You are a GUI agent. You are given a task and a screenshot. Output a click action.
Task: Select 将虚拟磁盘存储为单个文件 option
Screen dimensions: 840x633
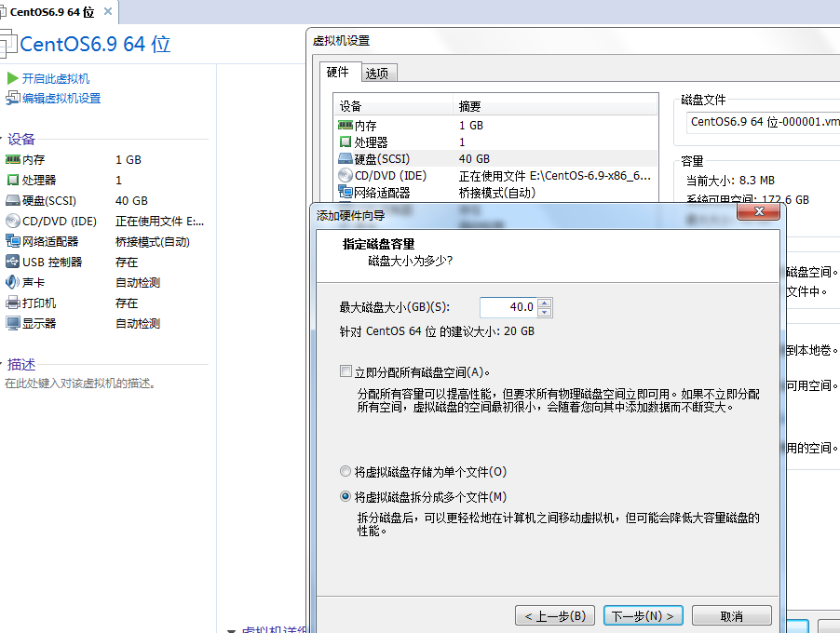[345, 471]
